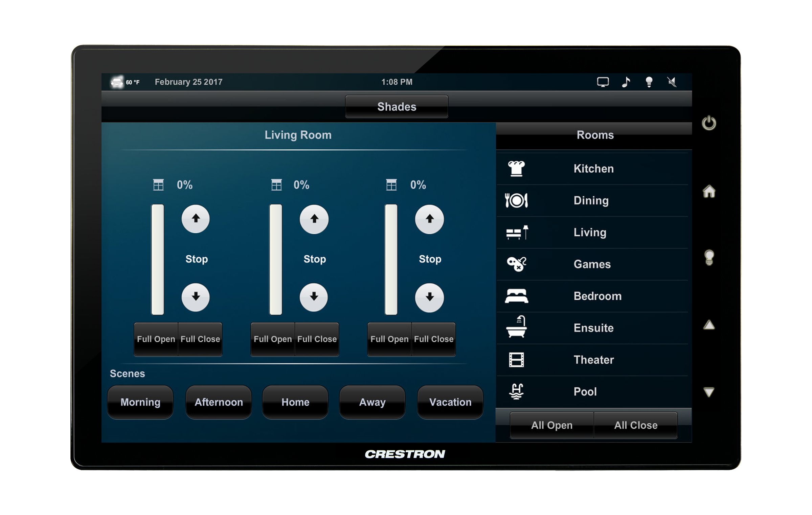Open the music note icon in the top bar

click(626, 82)
